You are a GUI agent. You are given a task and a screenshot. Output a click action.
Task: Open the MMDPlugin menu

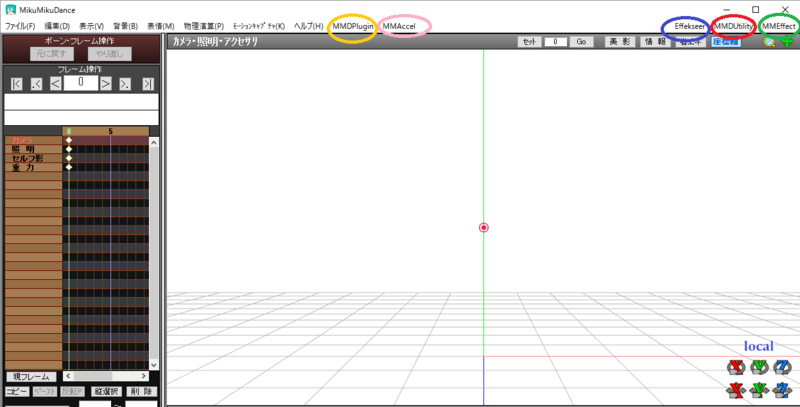(x=353, y=26)
